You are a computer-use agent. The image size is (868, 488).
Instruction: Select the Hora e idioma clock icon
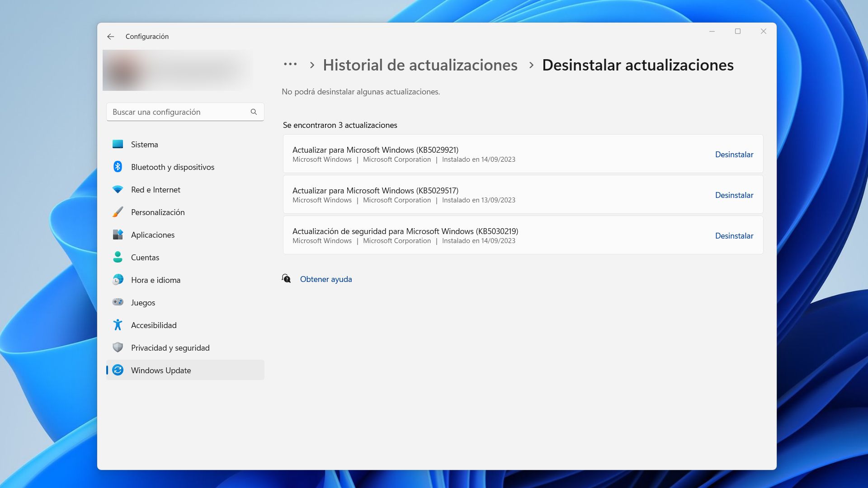(118, 280)
